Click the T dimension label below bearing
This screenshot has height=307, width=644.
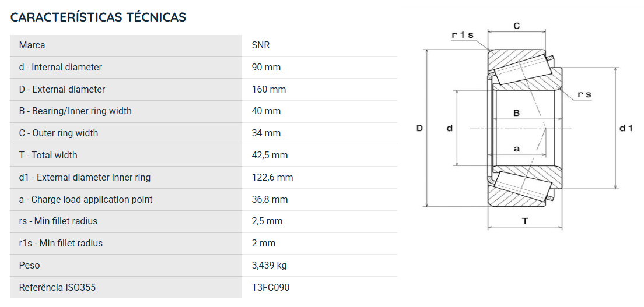(525, 221)
